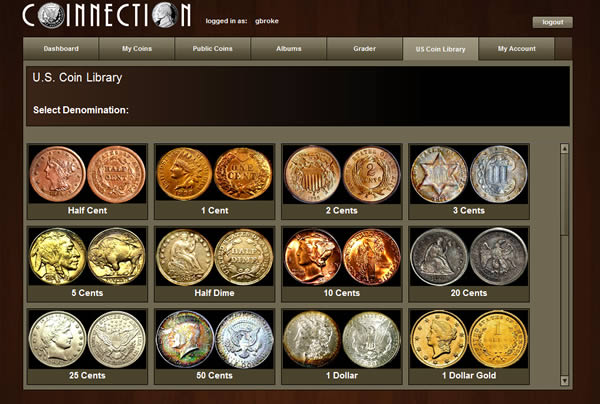Open the My Coins tab
The image size is (600, 404).
(137, 49)
